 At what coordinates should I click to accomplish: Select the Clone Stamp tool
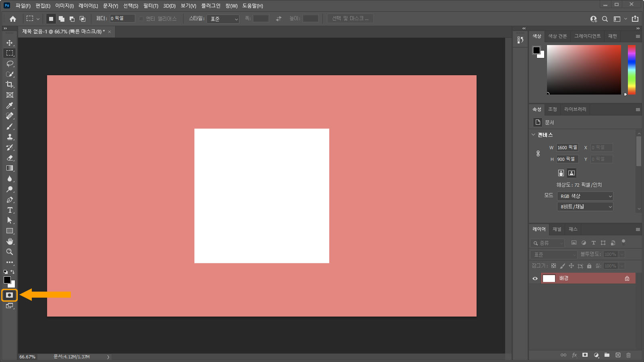(10, 137)
